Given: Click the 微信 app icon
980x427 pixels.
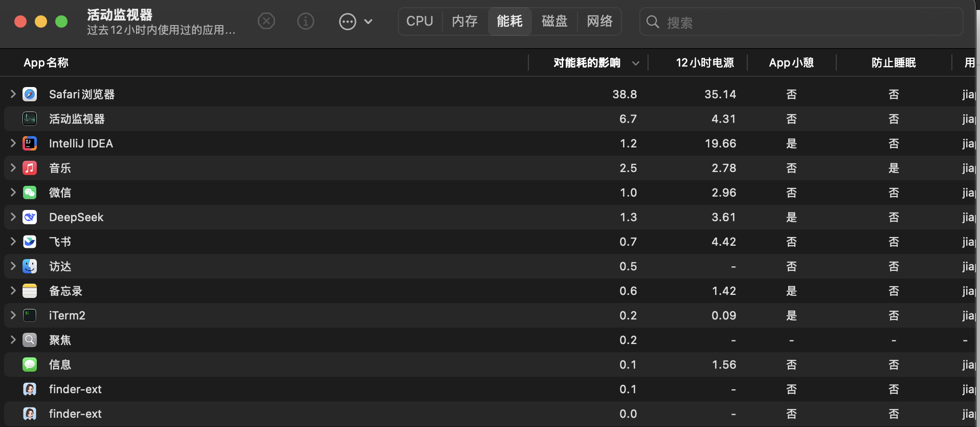Looking at the screenshot, I should coord(30,193).
